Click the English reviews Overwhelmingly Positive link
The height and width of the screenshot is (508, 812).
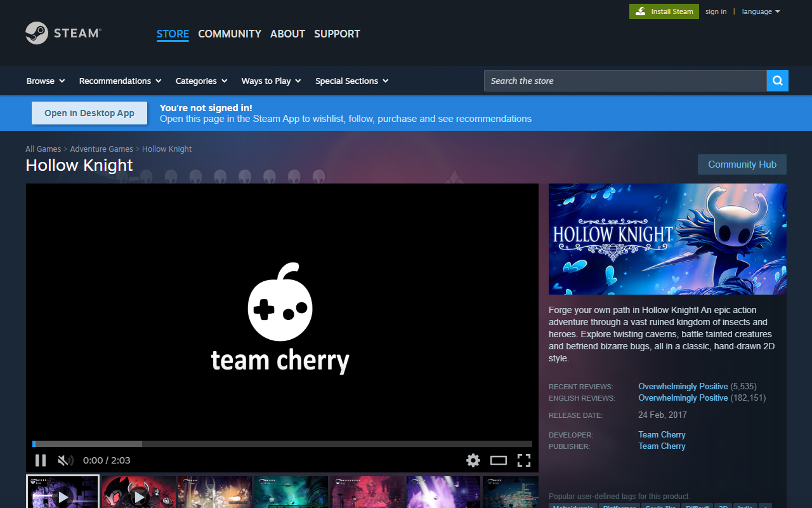(x=683, y=398)
